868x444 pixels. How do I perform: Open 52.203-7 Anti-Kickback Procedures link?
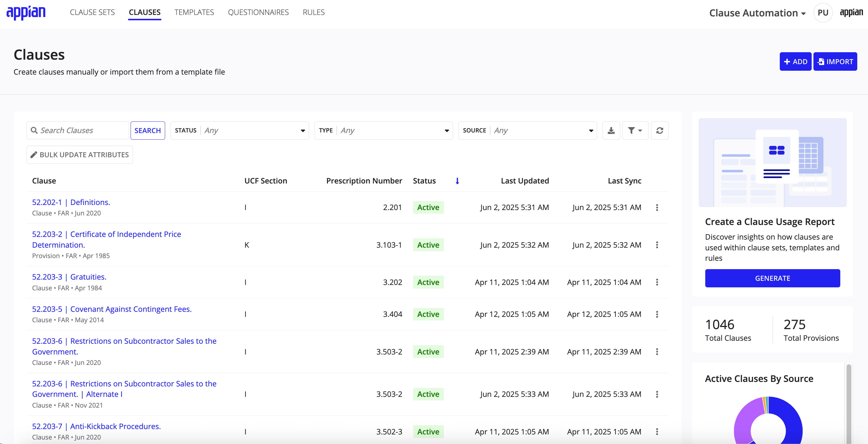coord(96,426)
